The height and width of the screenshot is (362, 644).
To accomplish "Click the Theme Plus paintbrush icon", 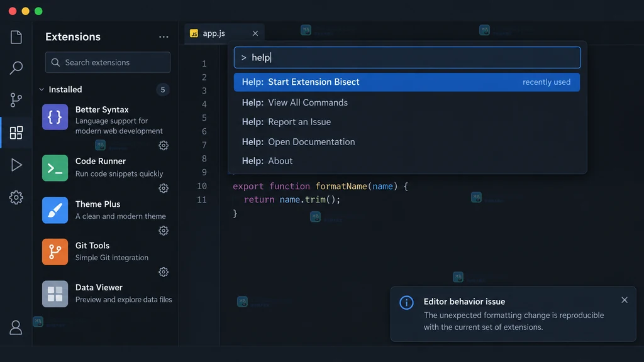I will click(x=55, y=210).
